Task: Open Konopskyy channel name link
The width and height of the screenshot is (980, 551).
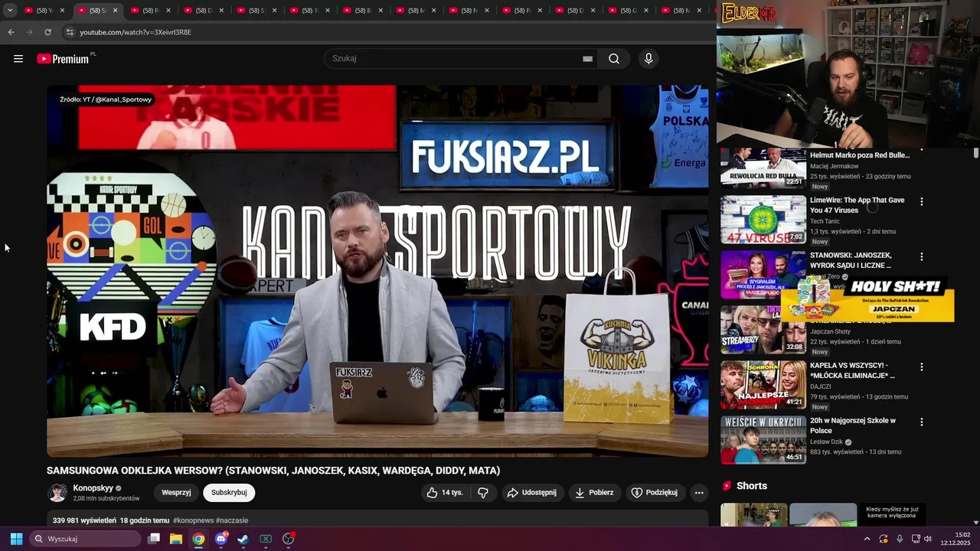Action: 93,488
